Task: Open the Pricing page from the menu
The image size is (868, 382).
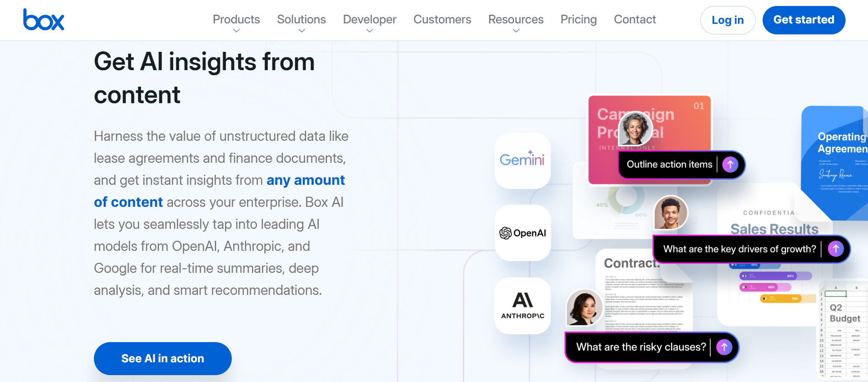Action: 578,19
